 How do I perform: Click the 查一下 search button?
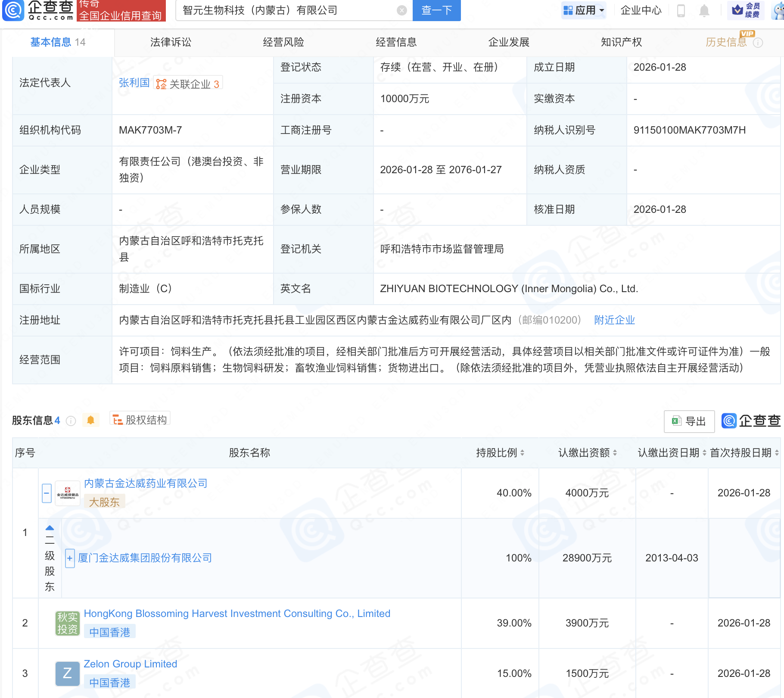click(436, 11)
